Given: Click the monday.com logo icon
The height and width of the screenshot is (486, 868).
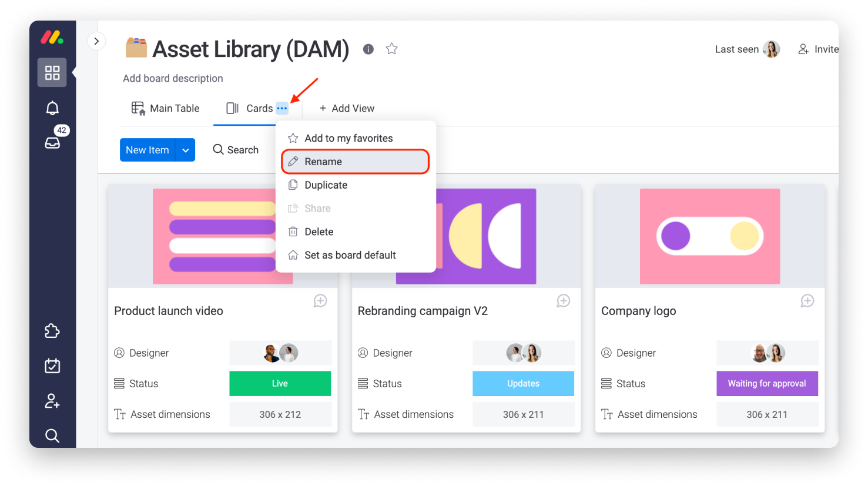Looking at the screenshot, I should (x=52, y=38).
